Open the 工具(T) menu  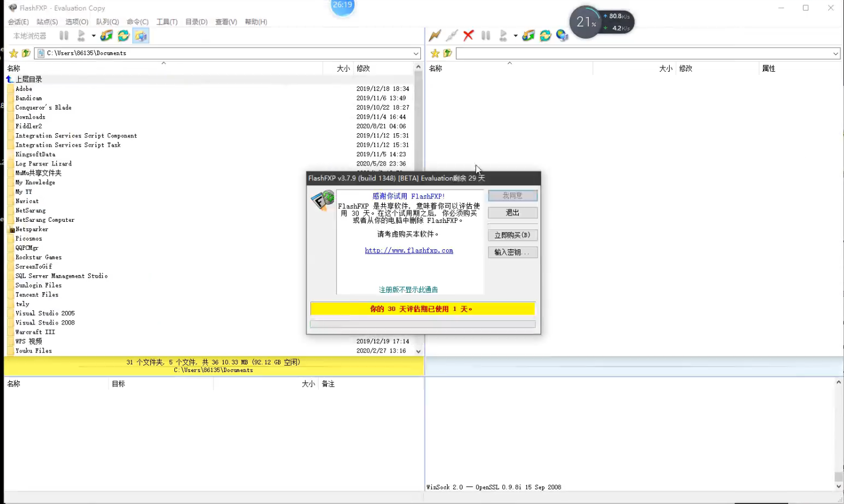click(167, 22)
